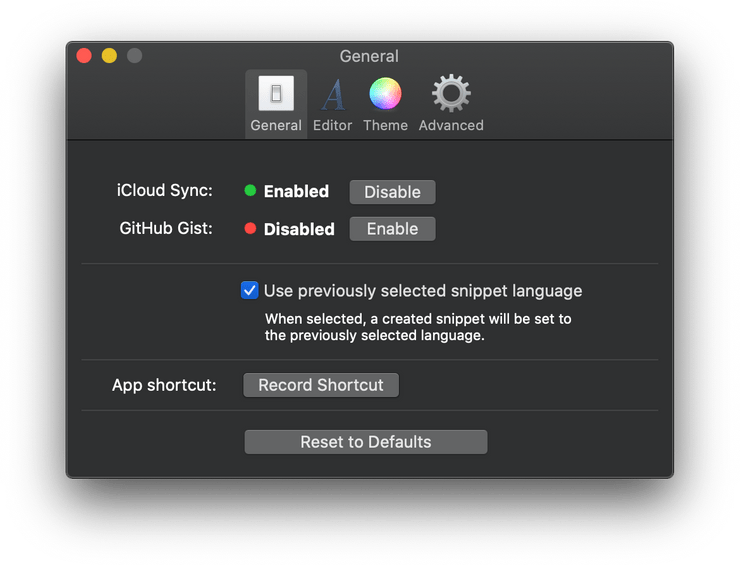Enable GitHub Gist integration
This screenshot has width=740, height=565.
[393, 229]
